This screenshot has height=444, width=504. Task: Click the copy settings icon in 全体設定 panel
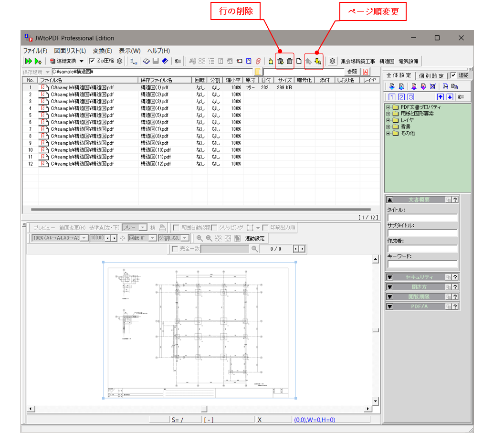[x=455, y=86]
